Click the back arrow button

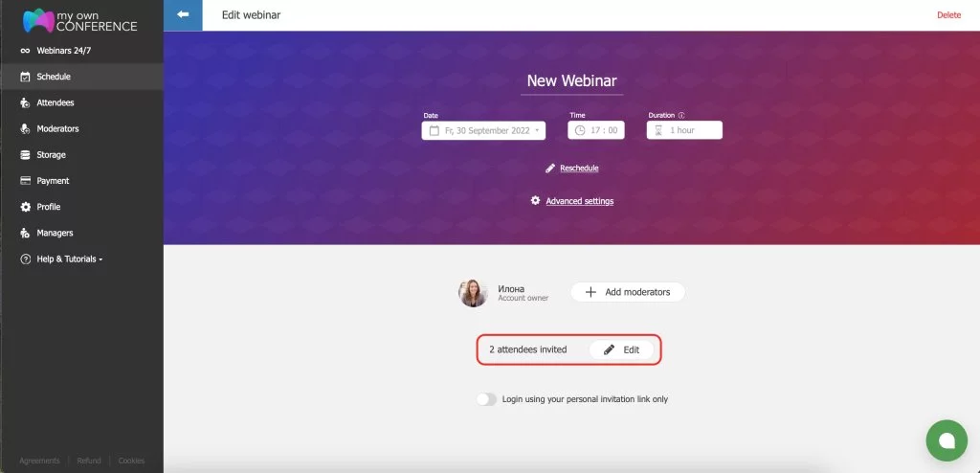click(x=183, y=15)
